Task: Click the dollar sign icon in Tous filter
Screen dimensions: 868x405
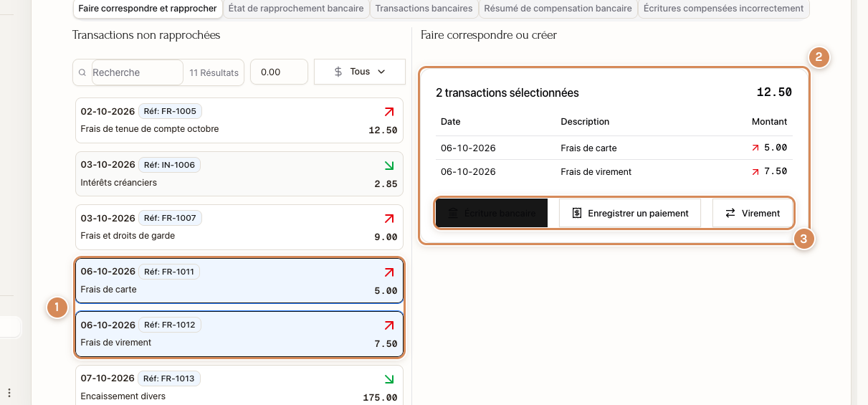Action: tap(339, 72)
